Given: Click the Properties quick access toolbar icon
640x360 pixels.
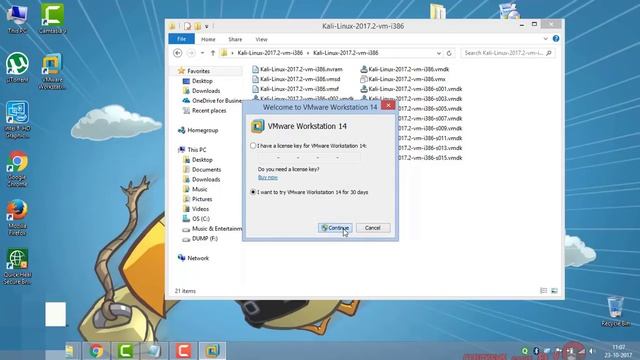Looking at the screenshot, I should pos(187,27).
